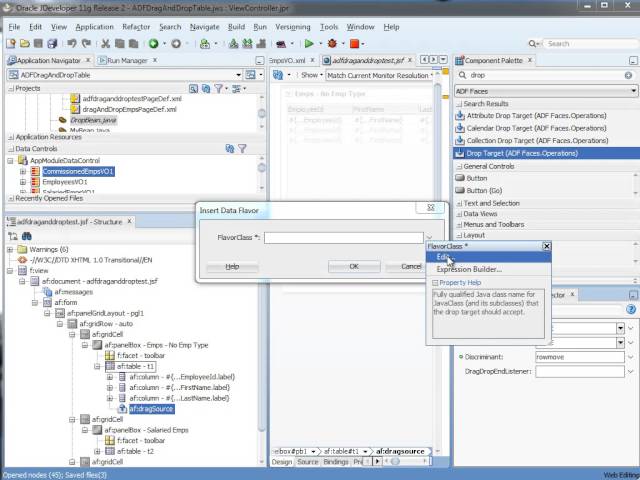Collapse the Property Help section
The width and height of the screenshot is (640, 480).
click(x=435, y=283)
